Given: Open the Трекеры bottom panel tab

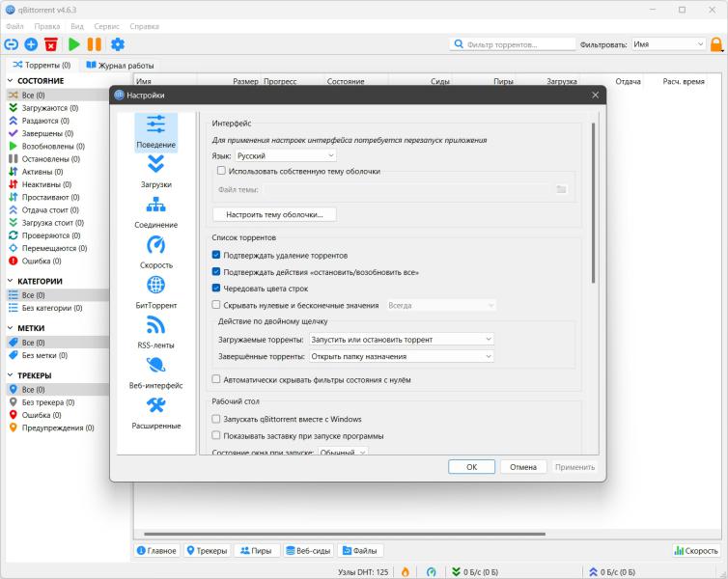Looking at the screenshot, I should tap(207, 551).
